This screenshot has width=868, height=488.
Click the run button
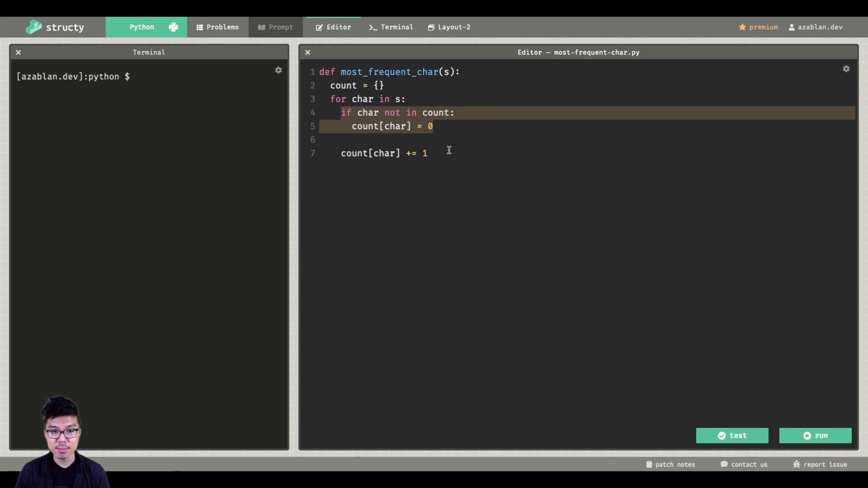816,436
